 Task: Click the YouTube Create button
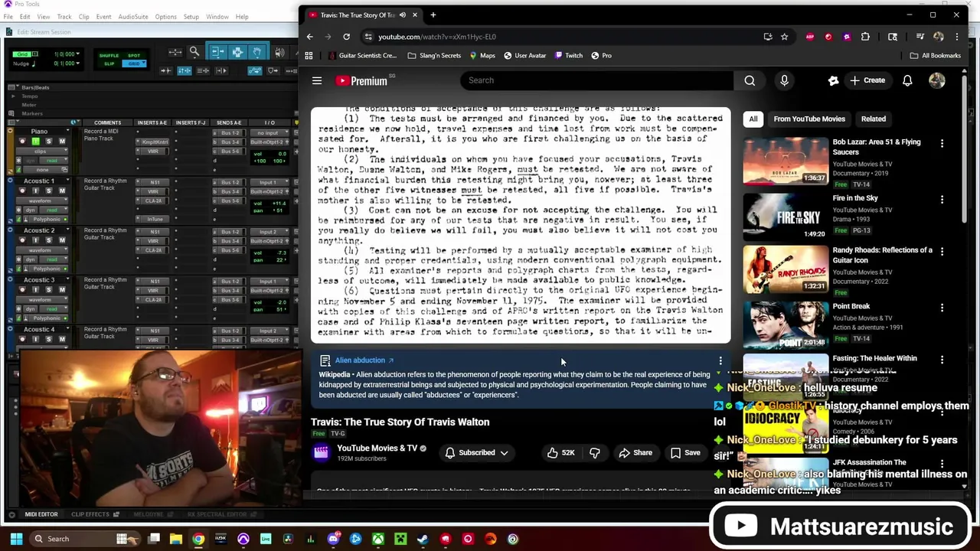click(x=867, y=80)
